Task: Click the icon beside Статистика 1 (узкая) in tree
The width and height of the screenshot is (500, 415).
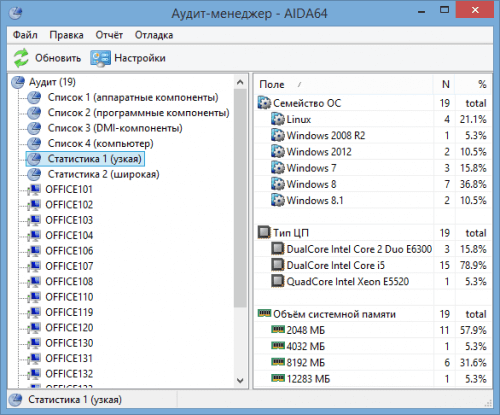Action: point(34,159)
